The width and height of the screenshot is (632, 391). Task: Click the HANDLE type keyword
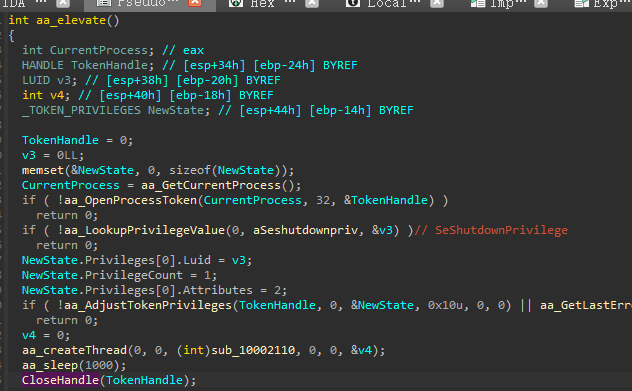pyautogui.click(x=43, y=65)
